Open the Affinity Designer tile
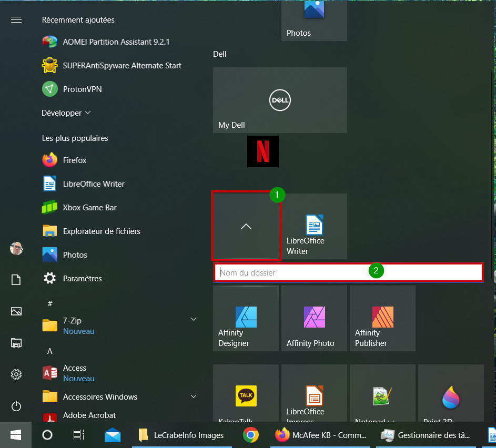This screenshot has width=496, height=448. pyautogui.click(x=246, y=318)
